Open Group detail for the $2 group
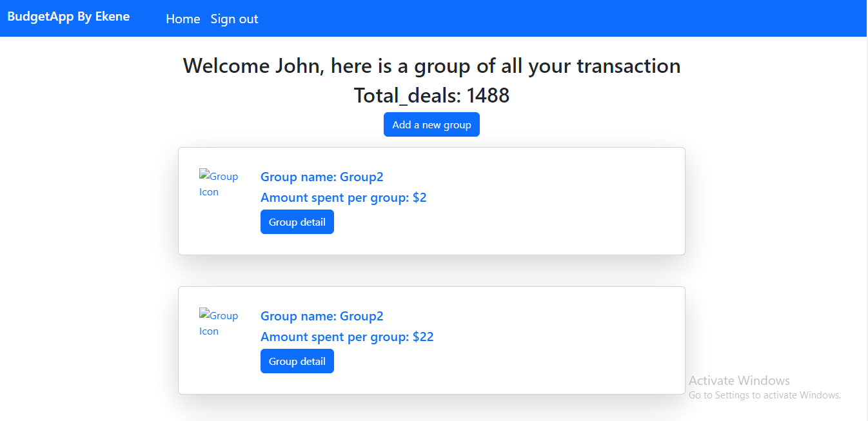This screenshot has width=868, height=421. tap(297, 222)
